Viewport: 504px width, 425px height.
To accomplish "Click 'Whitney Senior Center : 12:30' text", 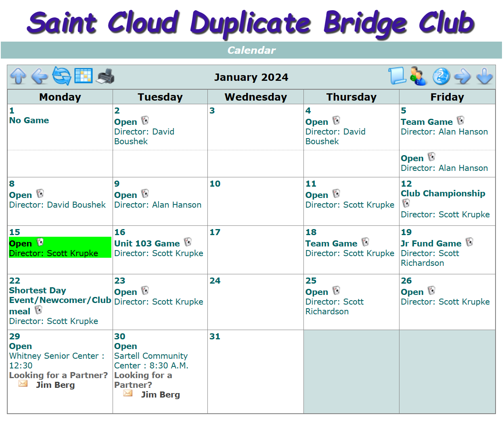I will [57, 361].
